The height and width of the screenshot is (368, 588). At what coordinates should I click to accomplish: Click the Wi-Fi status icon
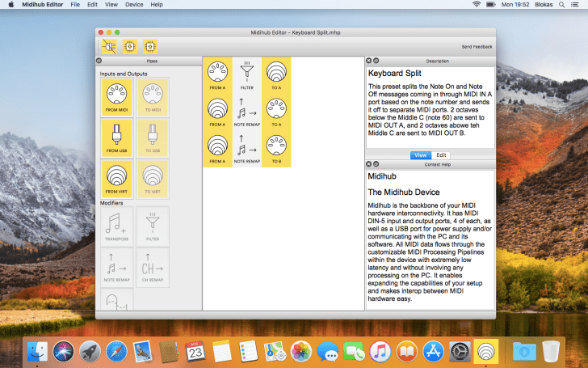tap(477, 5)
